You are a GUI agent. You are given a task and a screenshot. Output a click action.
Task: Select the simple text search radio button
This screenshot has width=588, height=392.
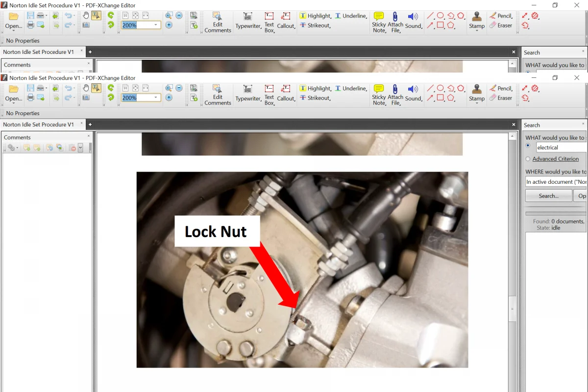528,146
